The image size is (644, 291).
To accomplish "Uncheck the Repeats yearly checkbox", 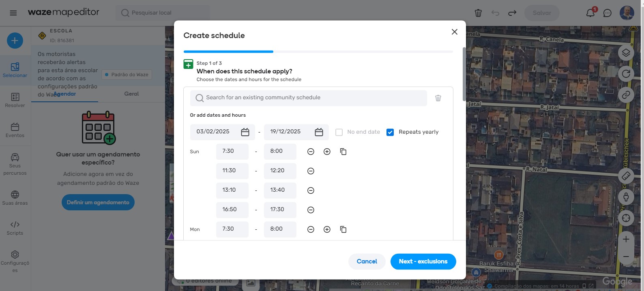I will click(x=390, y=132).
